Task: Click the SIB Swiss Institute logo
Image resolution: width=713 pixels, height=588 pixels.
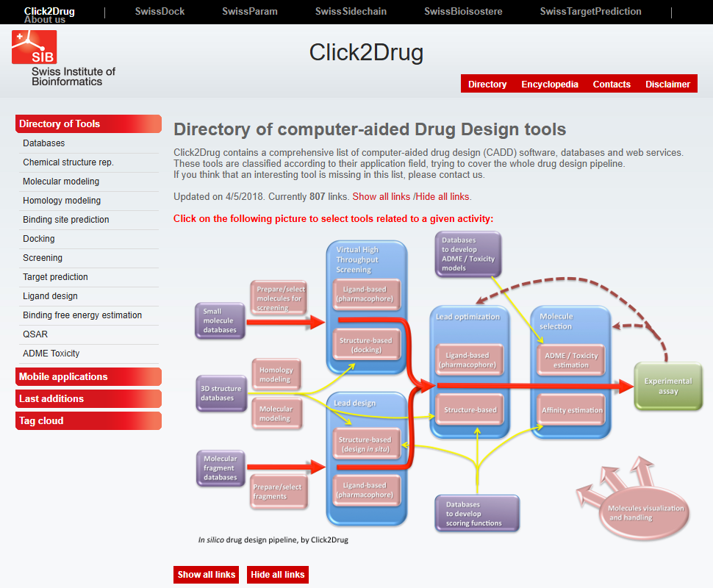Action: [x=63, y=58]
